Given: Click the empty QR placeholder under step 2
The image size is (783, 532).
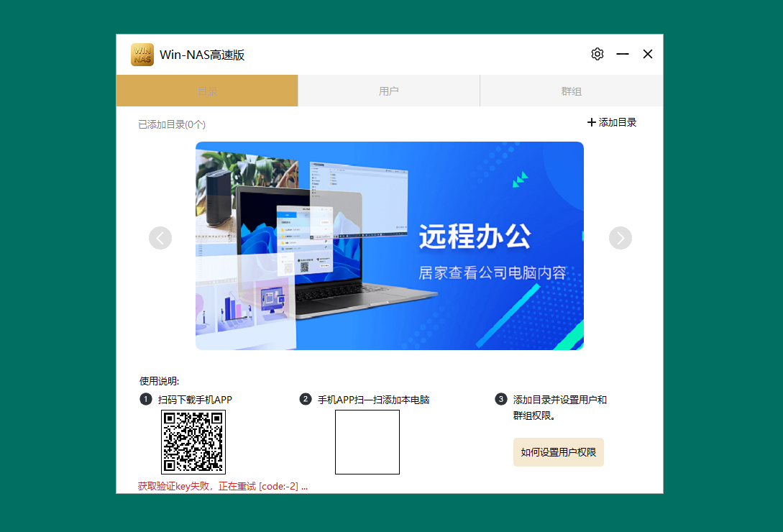Looking at the screenshot, I should tap(367, 442).
